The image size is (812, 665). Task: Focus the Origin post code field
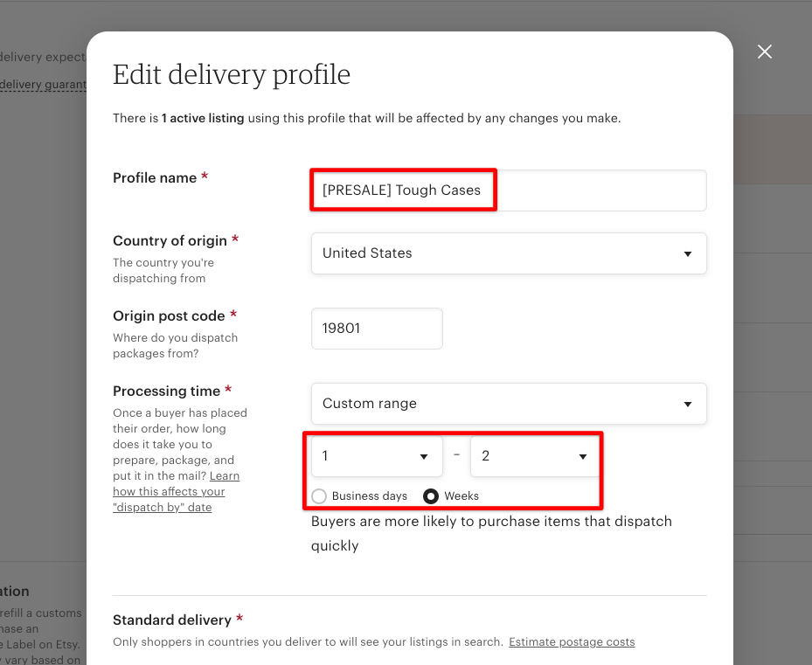coord(377,329)
